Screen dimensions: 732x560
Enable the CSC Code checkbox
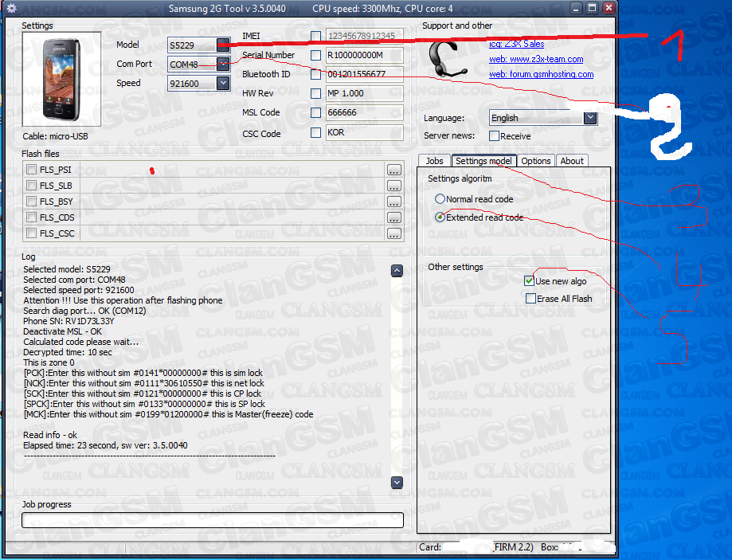(316, 133)
